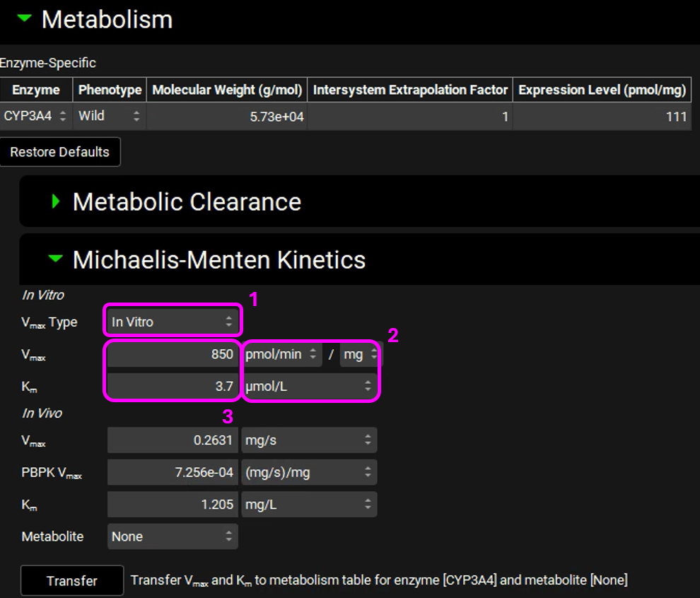
Task: Open the CYP3A4 enzyme dropdown
Action: pos(35,116)
